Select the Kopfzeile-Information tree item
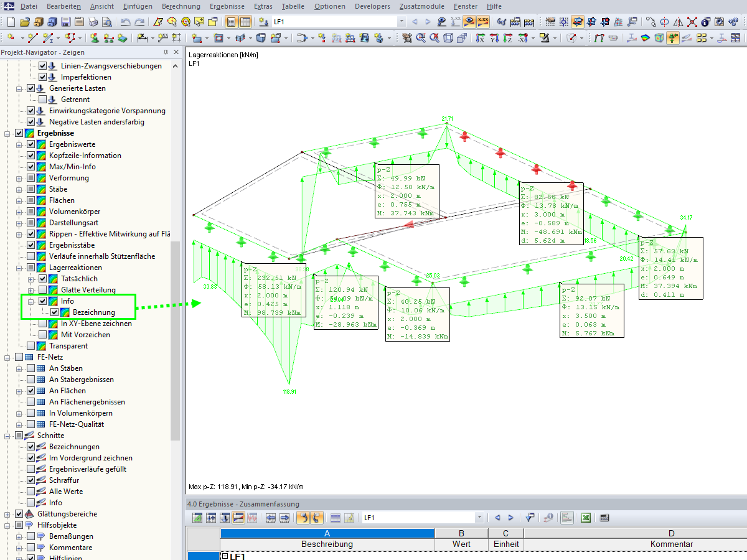Viewport: 747px width, 560px height. pyautogui.click(x=85, y=156)
